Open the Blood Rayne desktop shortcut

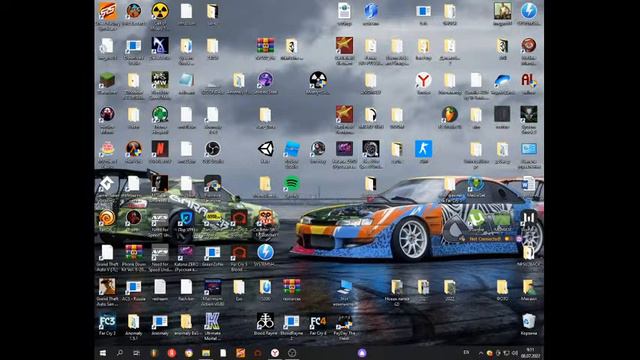pyautogui.click(x=265, y=322)
